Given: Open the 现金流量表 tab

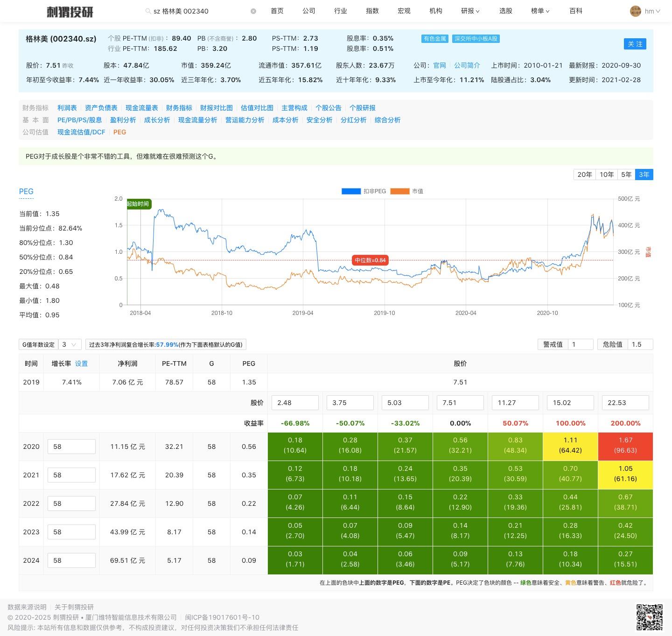Looking at the screenshot, I should tap(142, 108).
